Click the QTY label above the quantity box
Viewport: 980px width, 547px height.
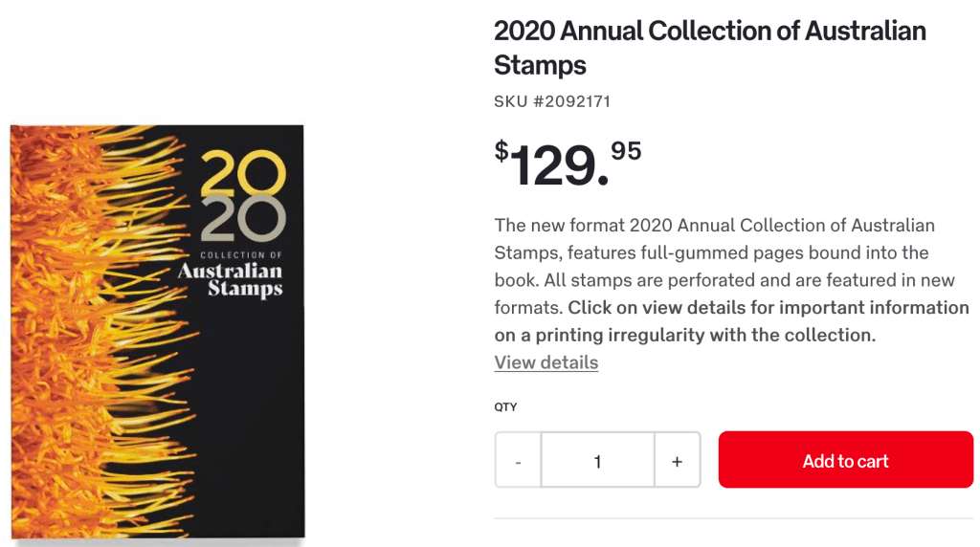point(505,406)
